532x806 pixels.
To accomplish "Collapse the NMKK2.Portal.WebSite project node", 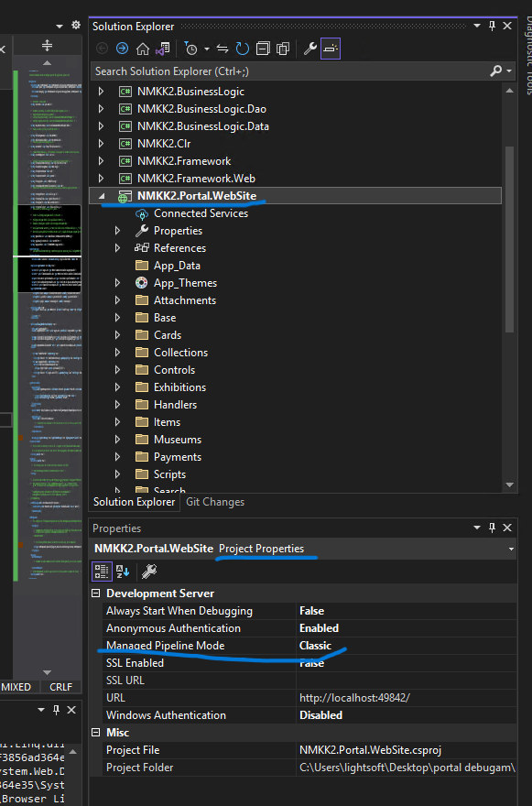I will click(x=102, y=196).
